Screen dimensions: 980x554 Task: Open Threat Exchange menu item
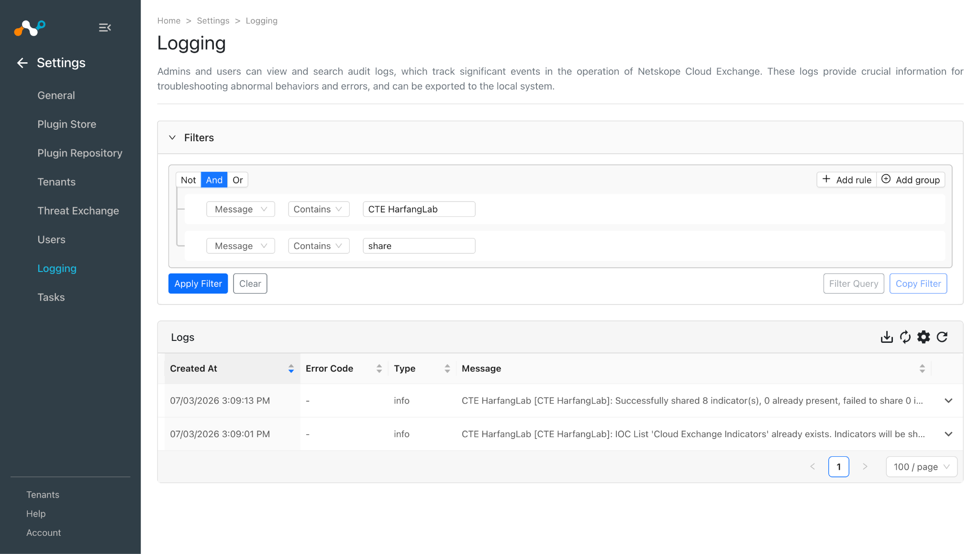(x=78, y=211)
